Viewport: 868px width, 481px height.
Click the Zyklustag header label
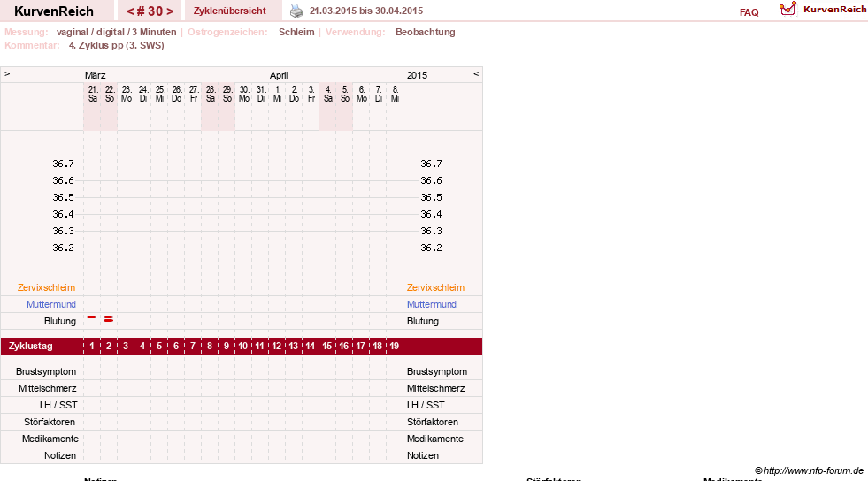[30, 346]
